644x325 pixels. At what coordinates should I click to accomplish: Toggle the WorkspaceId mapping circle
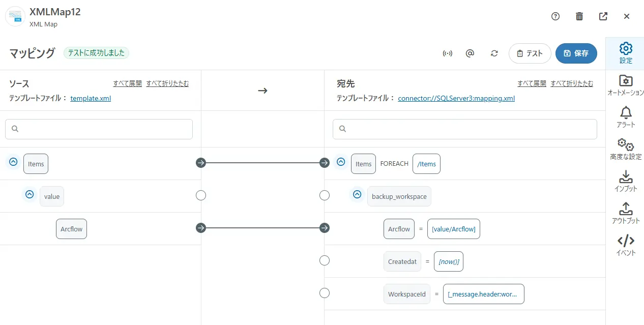325,293
